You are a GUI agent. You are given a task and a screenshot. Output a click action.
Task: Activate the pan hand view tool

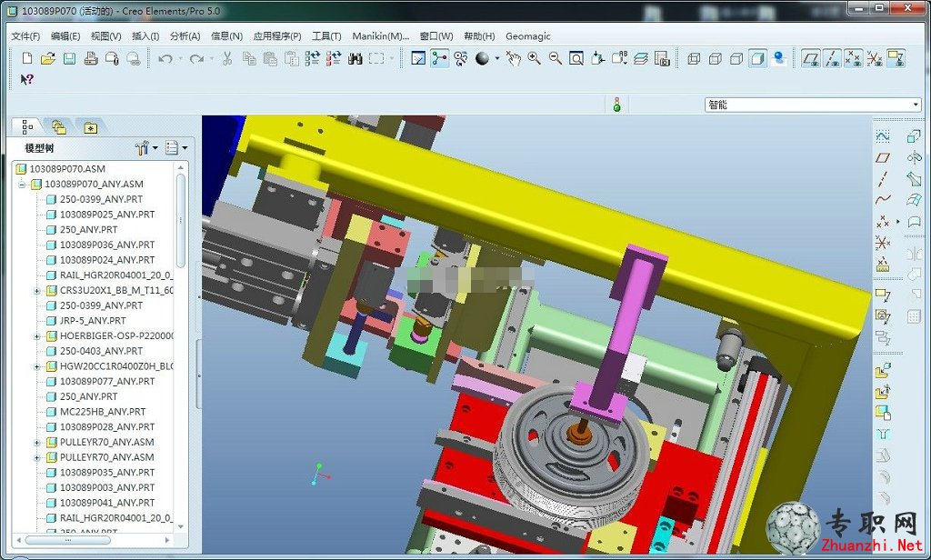[x=513, y=58]
